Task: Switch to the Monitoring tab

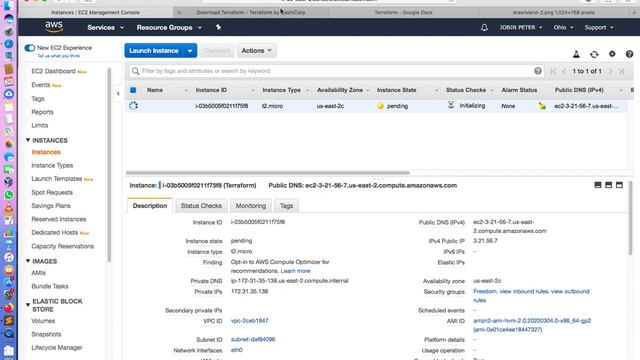Action: (x=251, y=205)
